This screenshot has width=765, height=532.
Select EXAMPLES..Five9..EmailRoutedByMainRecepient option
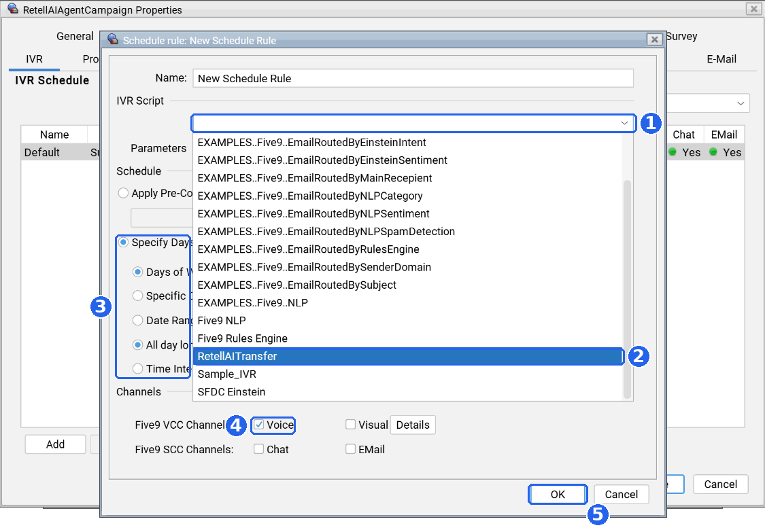(x=408, y=178)
